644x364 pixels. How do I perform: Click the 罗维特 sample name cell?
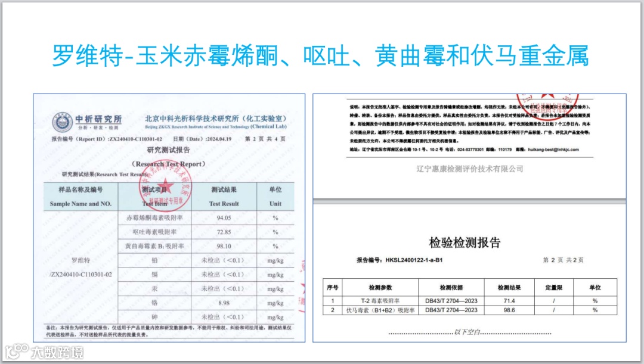coord(80,260)
